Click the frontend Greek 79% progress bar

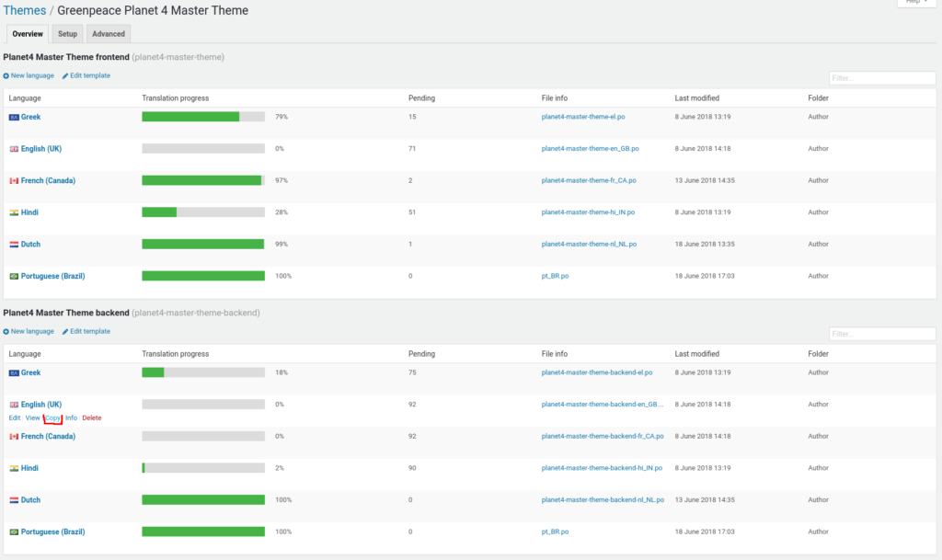click(203, 117)
